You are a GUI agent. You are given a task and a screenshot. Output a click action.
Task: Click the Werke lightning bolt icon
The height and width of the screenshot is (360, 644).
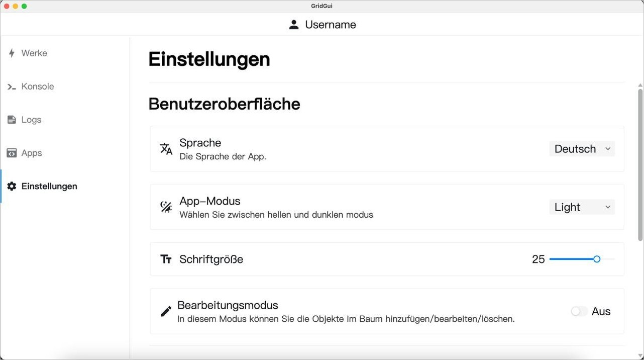[12, 53]
